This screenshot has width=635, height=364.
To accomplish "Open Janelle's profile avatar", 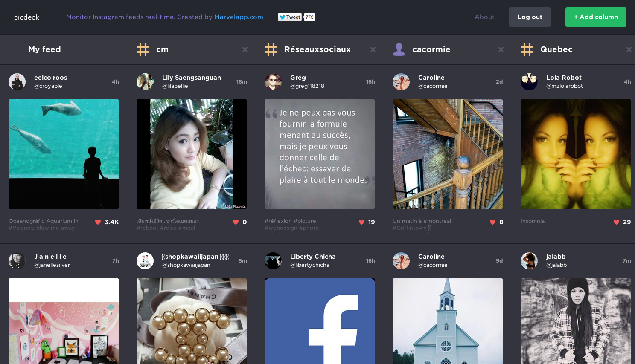I will (x=17, y=261).
